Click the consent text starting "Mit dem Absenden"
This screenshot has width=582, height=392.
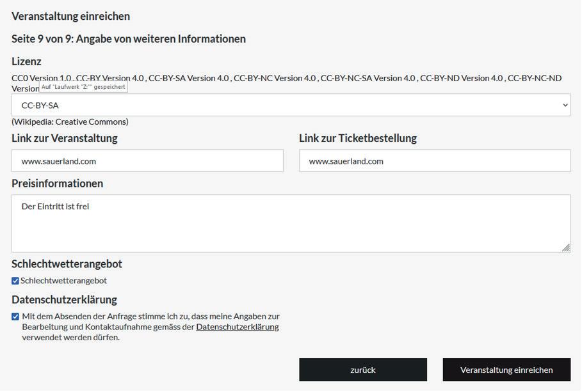pyautogui.click(x=150, y=317)
